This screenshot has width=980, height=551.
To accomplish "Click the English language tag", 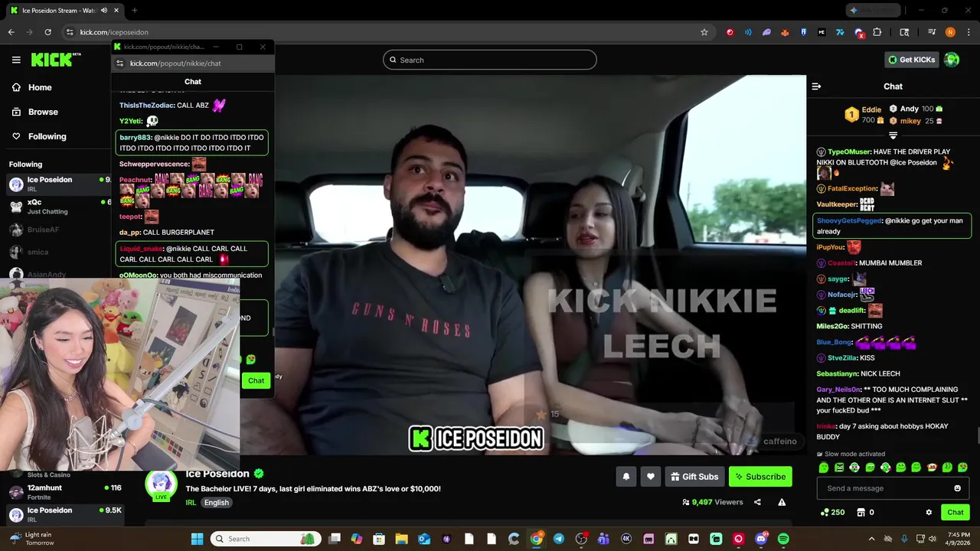I will coord(216,503).
